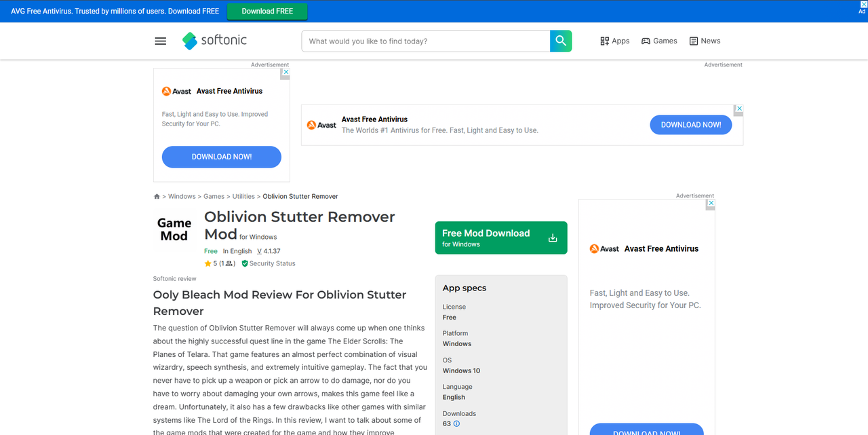Open the News section
This screenshot has width=868, height=435.
[705, 41]
